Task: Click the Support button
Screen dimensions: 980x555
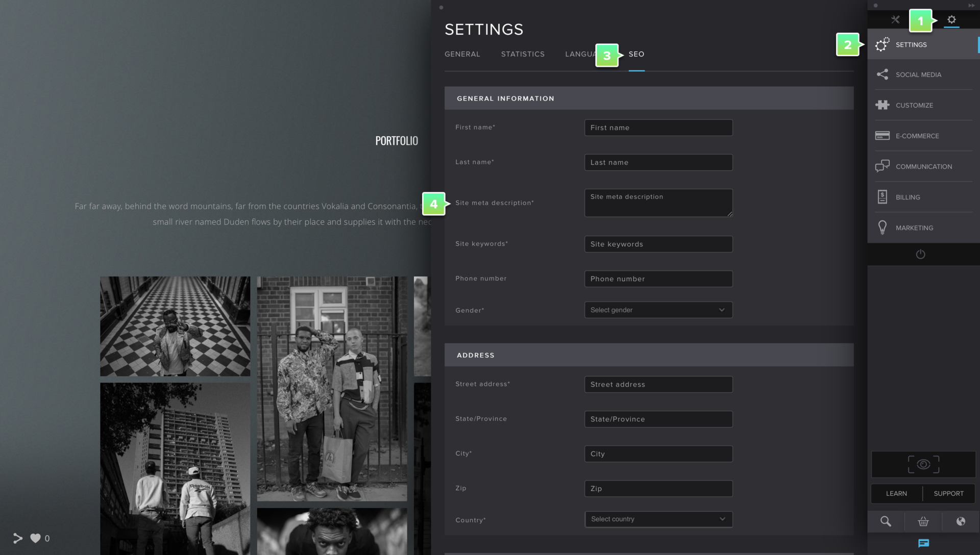Action: point(949,493)
